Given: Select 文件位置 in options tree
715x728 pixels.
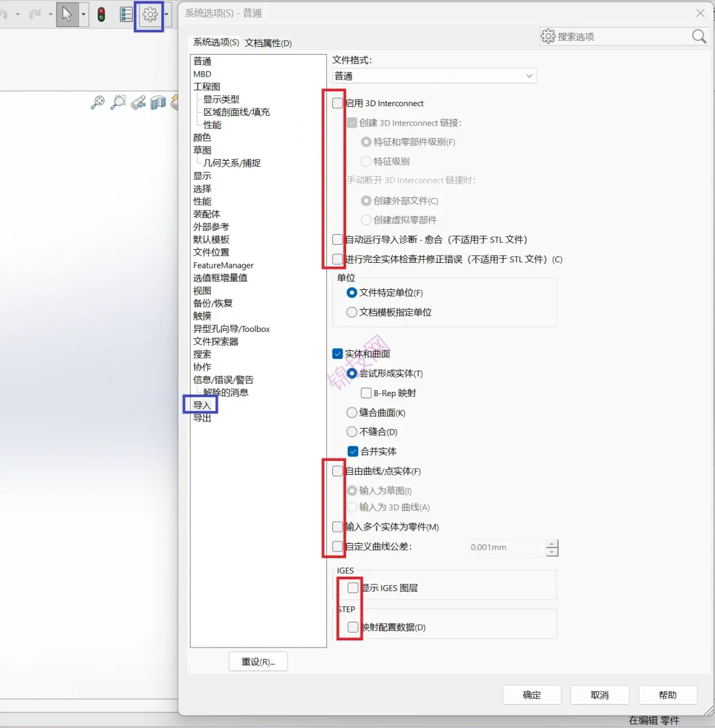Looking at the screenshot, I should pyautogui.click(x=211, y=252).
